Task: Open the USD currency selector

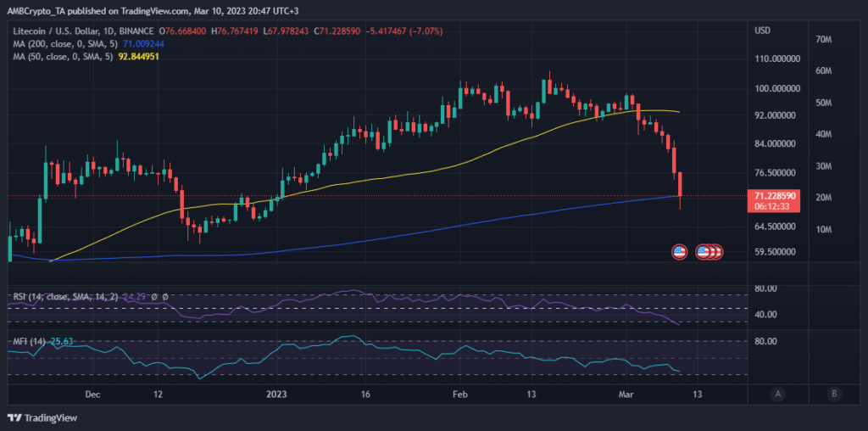Action: [764, 31]
